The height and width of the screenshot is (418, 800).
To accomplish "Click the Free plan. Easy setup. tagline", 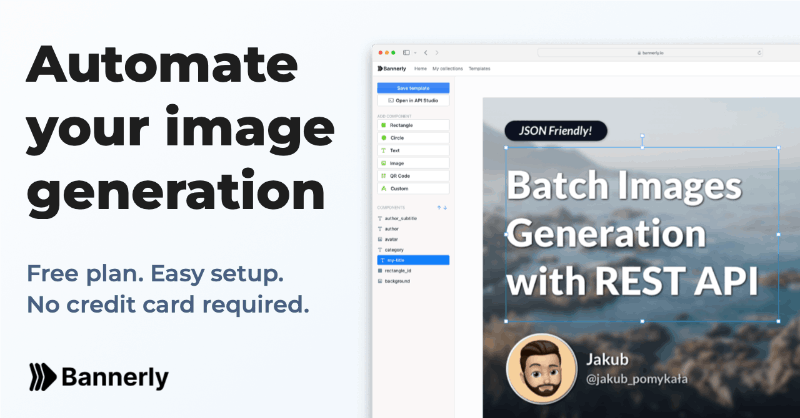I will pos(155,274).
